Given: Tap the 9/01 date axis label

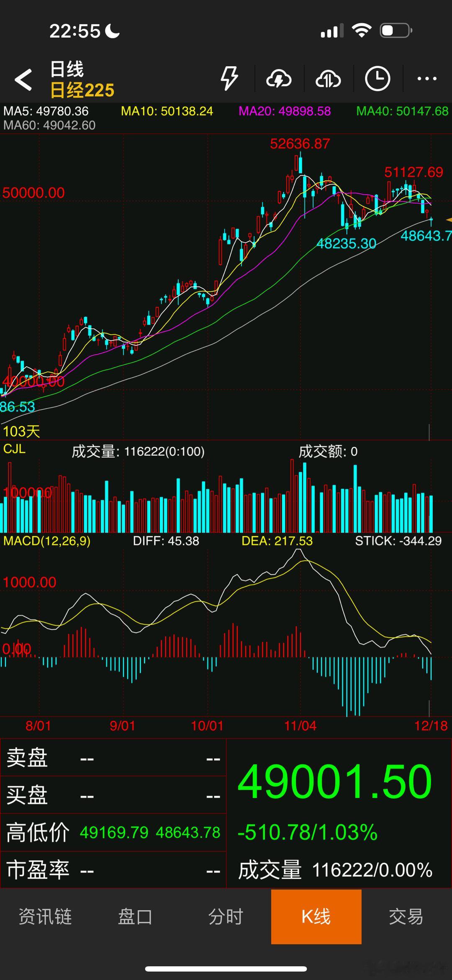Looking at the screenshot, I should 123,725.
